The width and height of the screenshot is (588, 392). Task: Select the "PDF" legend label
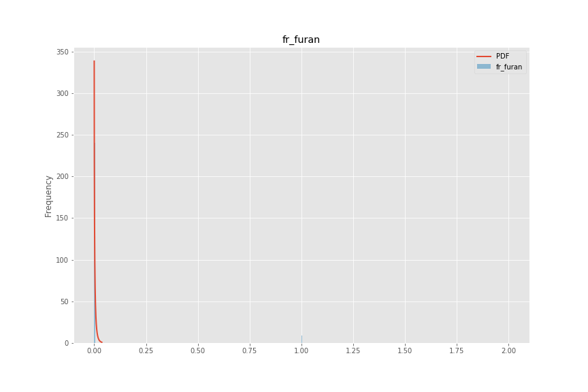pos(502,56)
